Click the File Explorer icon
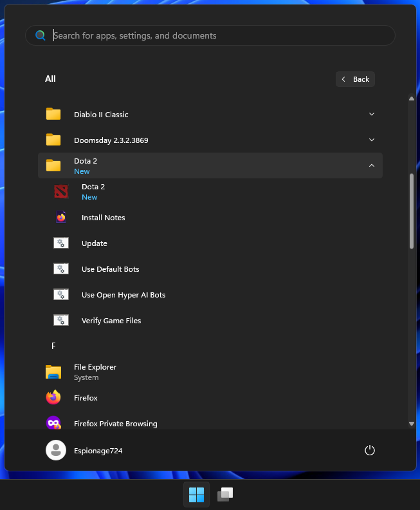Image resolution: width=420 pixels, height=510 pixels. click(x=53, y=372)
